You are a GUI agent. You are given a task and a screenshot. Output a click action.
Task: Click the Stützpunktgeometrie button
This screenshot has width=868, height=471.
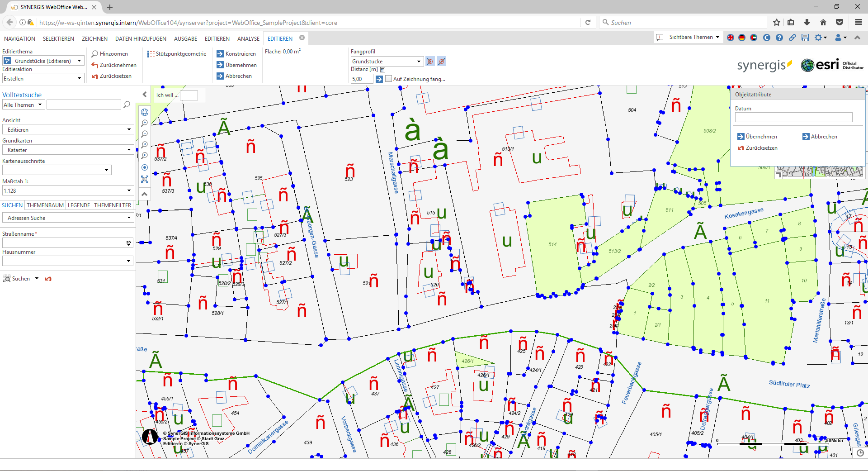tap(177, 54)
